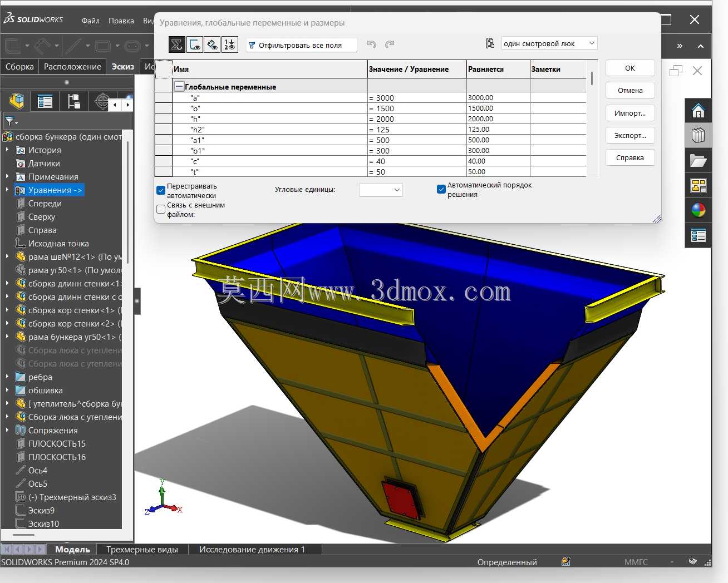Open the 'Трехмерные виды' bottom tab
The height and width of the screenshot is (583, 728).
click(142, 550)
